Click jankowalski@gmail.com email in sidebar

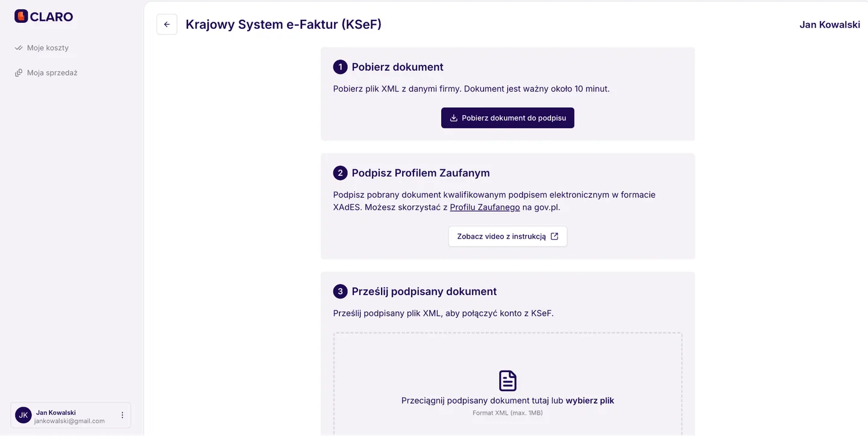[69, 421]
